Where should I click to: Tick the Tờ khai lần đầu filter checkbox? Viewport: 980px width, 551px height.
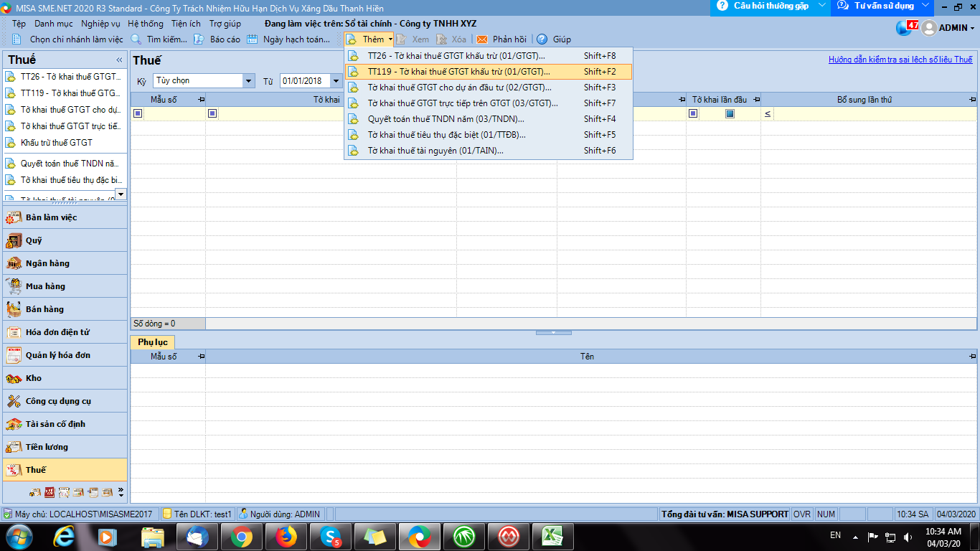pos(730,113)
